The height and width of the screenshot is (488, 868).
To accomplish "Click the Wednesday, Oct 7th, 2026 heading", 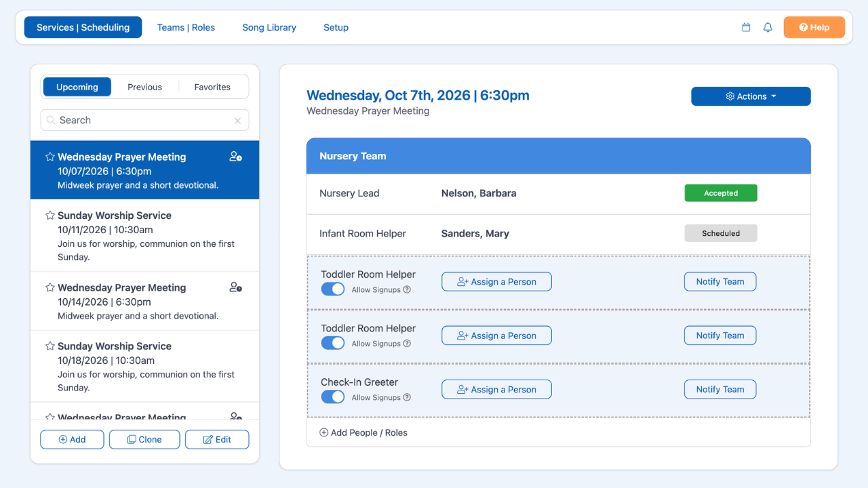I will point(418,96).
